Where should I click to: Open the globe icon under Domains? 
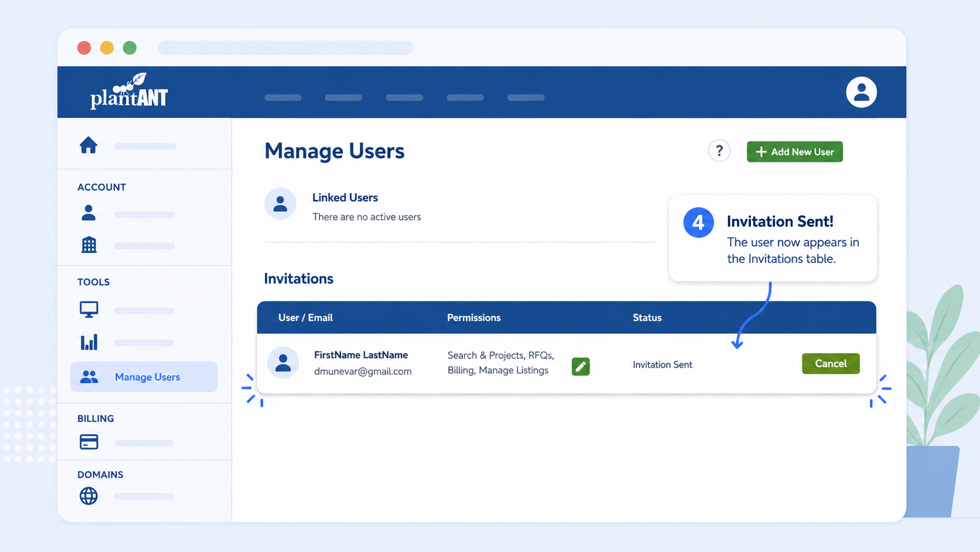coord(89,496)
